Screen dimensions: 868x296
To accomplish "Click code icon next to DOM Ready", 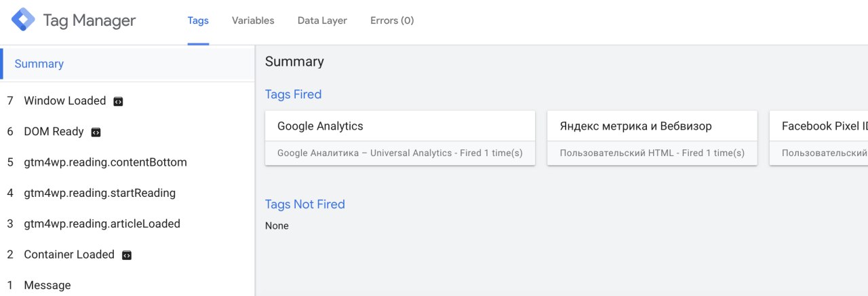I will click(x=96, y=132).
